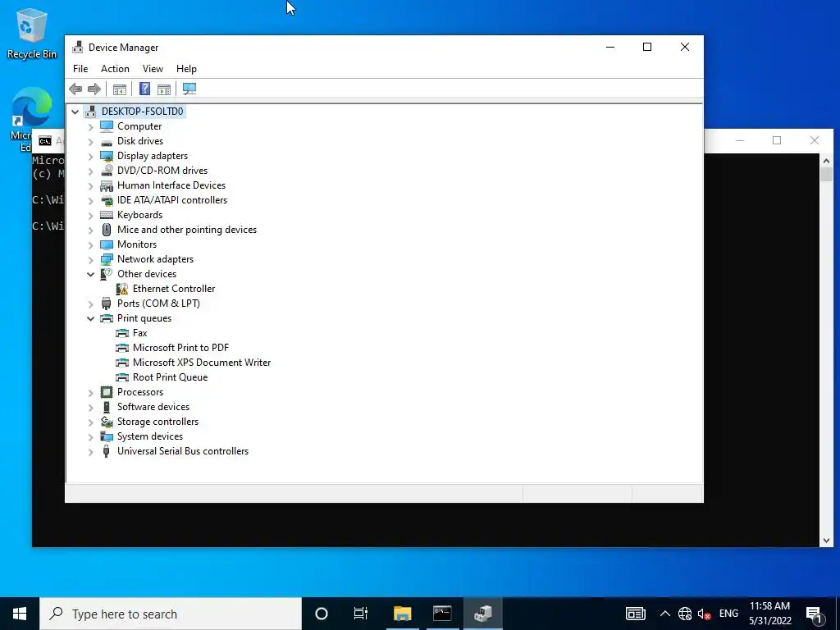Click the blue Help toolbar icon

pyautogui.click(x=144, y=89)
